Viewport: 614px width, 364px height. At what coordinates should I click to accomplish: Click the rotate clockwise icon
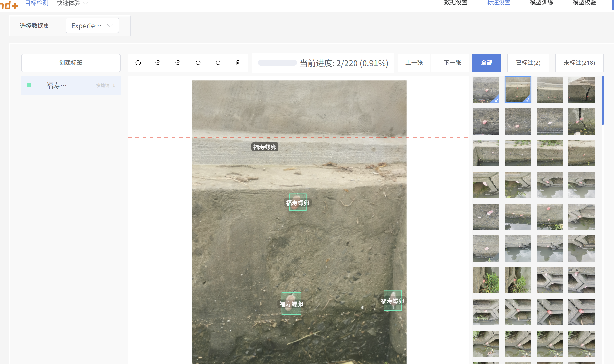pos(218,63)
